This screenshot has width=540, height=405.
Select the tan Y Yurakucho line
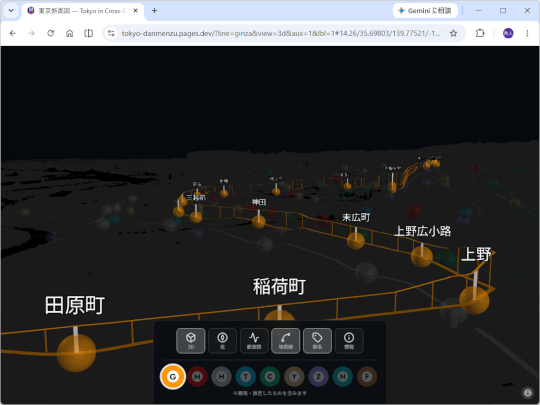[294, 376]
